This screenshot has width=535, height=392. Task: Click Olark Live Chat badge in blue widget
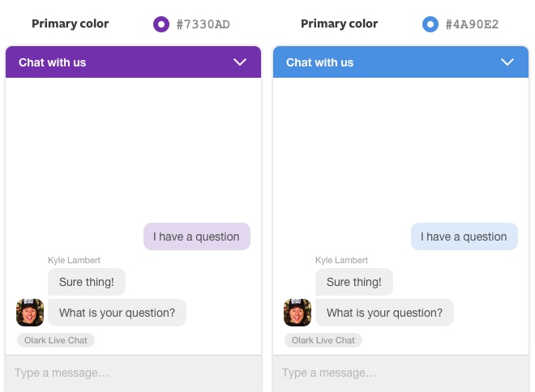[323, 340]
